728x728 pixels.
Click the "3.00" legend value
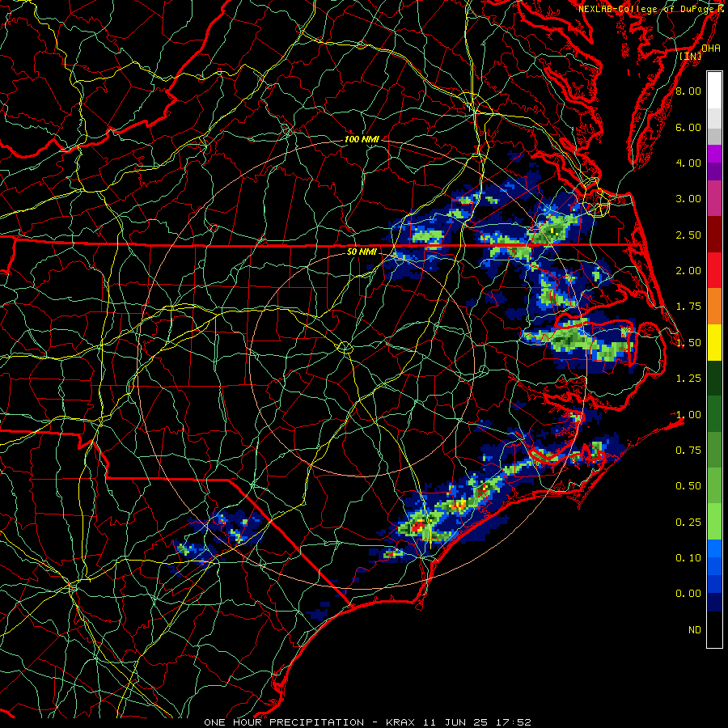pos(688,199)
